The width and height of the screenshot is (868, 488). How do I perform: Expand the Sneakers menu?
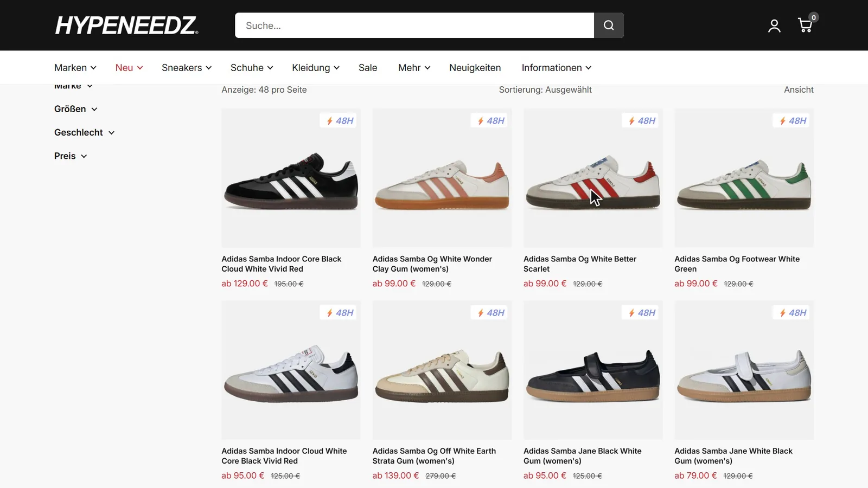[x=187, y=68]
